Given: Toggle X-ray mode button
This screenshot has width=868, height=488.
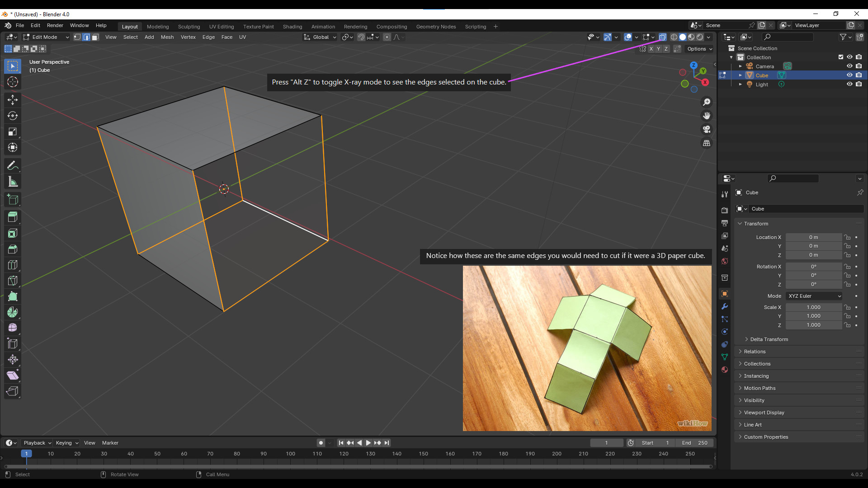Looking at the screenshot, I should tap(663, 37).
